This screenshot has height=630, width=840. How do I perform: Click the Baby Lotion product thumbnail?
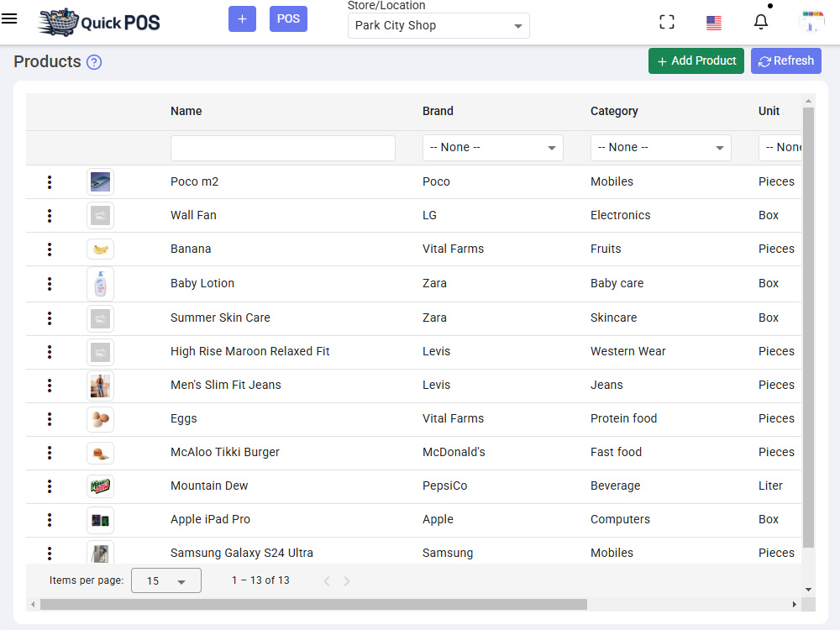(x=100, y=284)
